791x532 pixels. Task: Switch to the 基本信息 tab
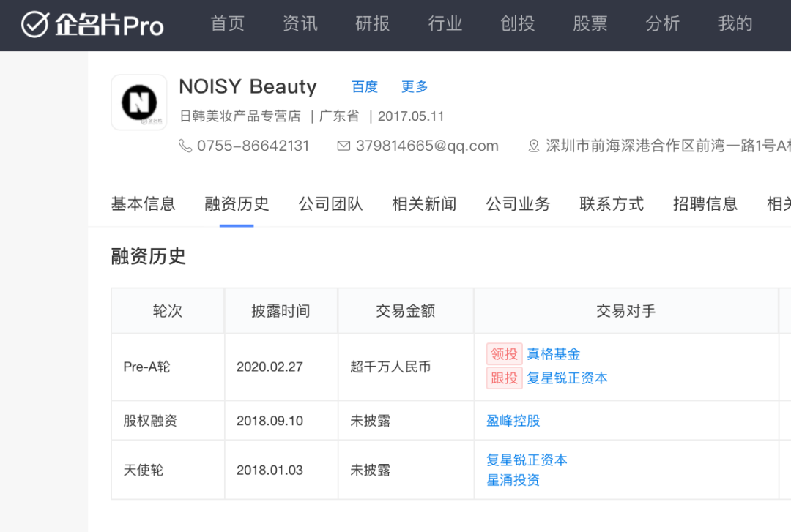click(143, 204)
